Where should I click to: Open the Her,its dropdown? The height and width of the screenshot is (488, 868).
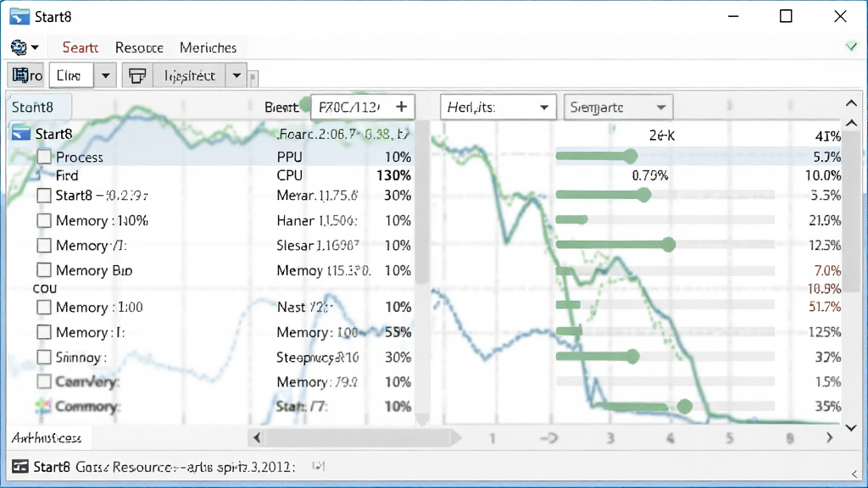click(x=498, y=107)
